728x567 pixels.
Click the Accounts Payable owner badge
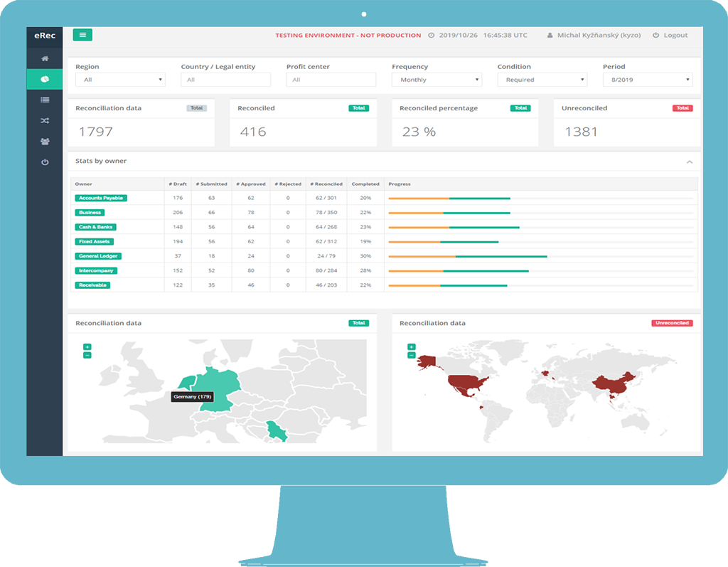(x=101, y=198)
